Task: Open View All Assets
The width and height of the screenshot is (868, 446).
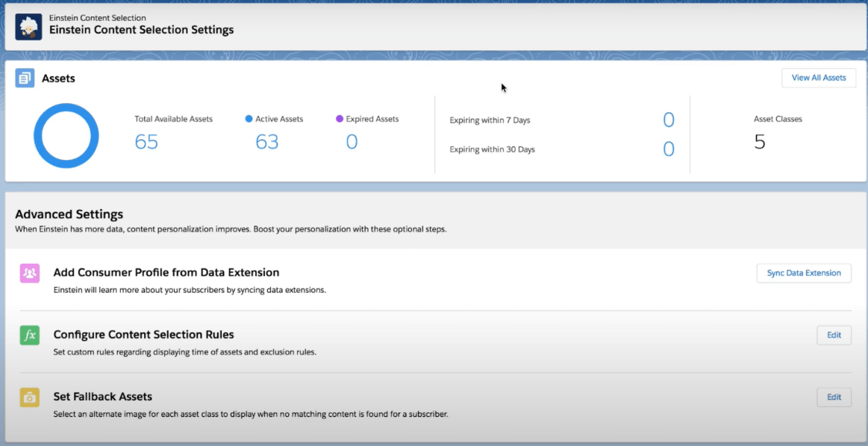Action: (x=819, y=77)
